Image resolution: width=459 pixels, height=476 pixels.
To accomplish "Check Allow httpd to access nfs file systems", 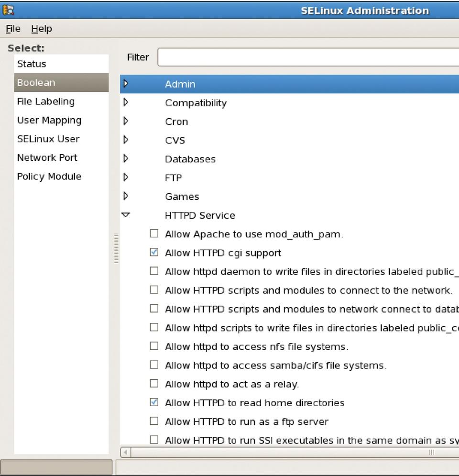I will 154,346.
